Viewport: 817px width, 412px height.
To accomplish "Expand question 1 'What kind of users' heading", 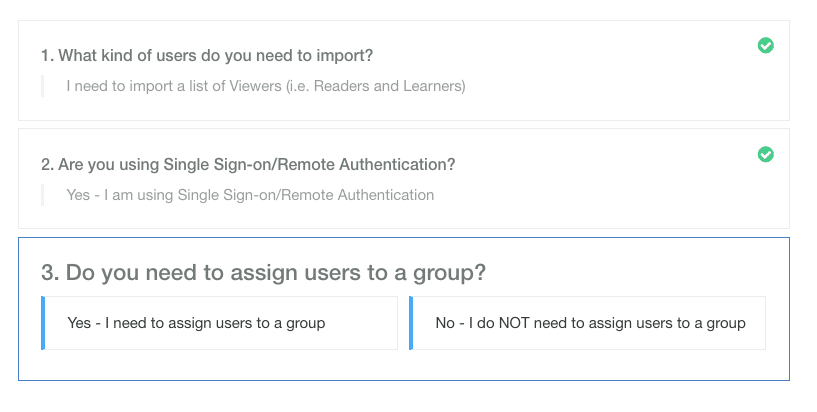I will click(207, 55).
